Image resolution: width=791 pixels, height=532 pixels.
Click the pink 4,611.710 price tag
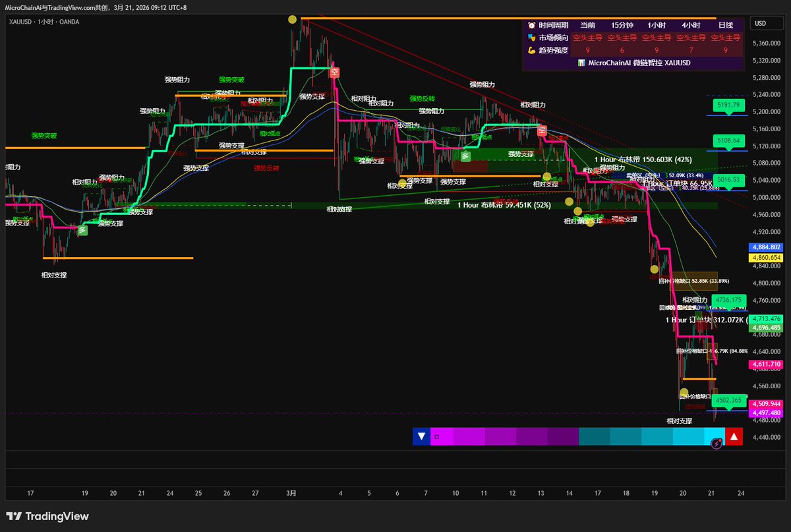tap(766, 364)
